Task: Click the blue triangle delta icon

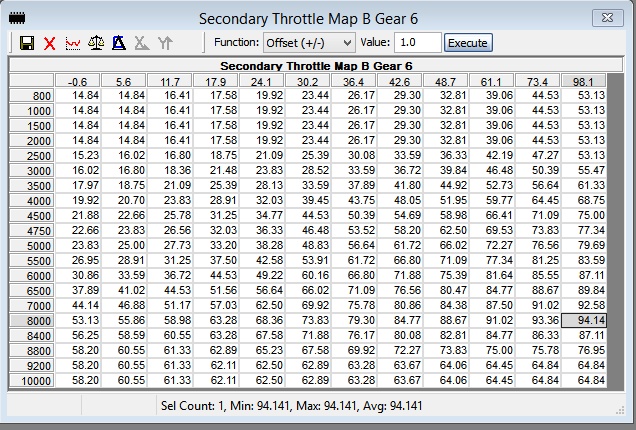Action: [x=120, y=44]
